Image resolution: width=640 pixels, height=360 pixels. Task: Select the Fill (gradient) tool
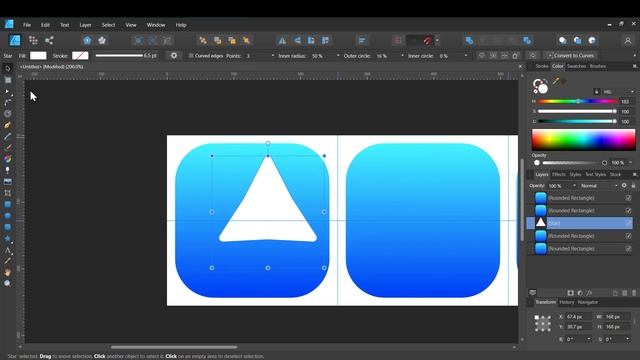click(x=7, y=159)
